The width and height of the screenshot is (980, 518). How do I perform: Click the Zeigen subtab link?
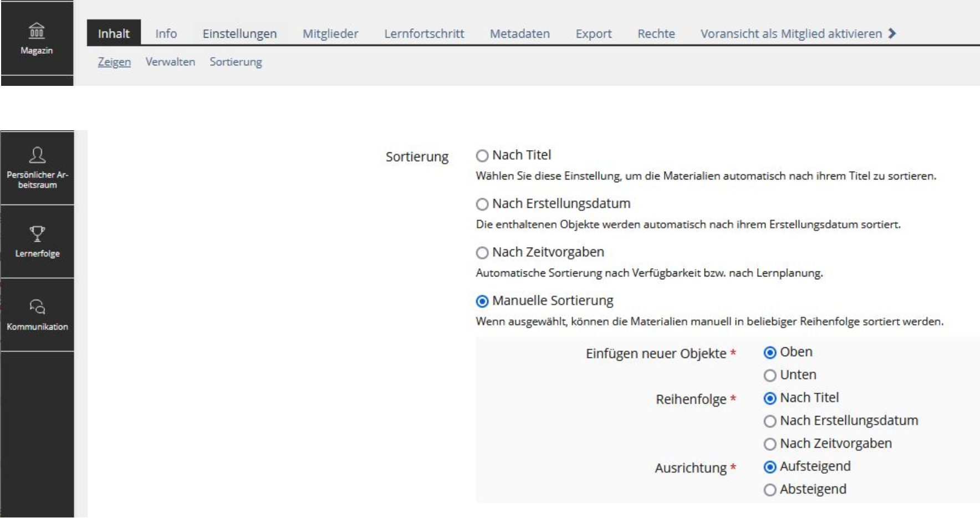point(114,61)
